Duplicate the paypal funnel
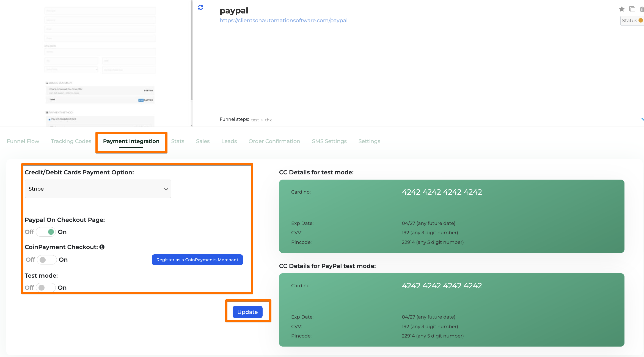This screenshot has height=357, width=644. point(632,9)
